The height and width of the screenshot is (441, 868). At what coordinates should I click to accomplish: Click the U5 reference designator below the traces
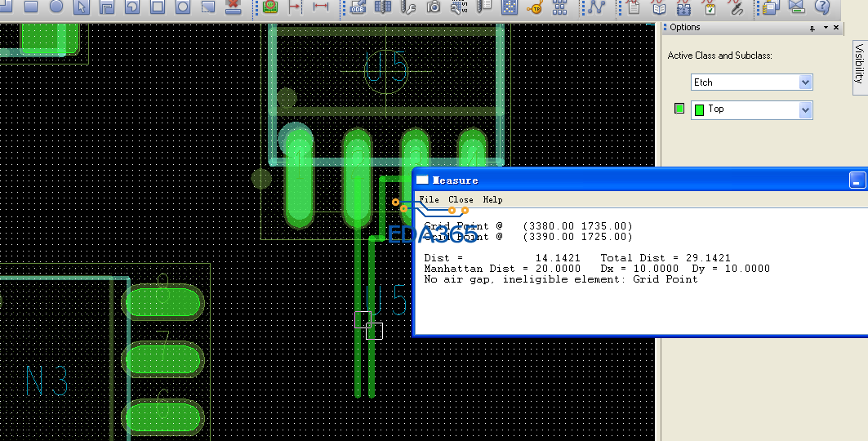pyautogui.click(x=386, y=301)
